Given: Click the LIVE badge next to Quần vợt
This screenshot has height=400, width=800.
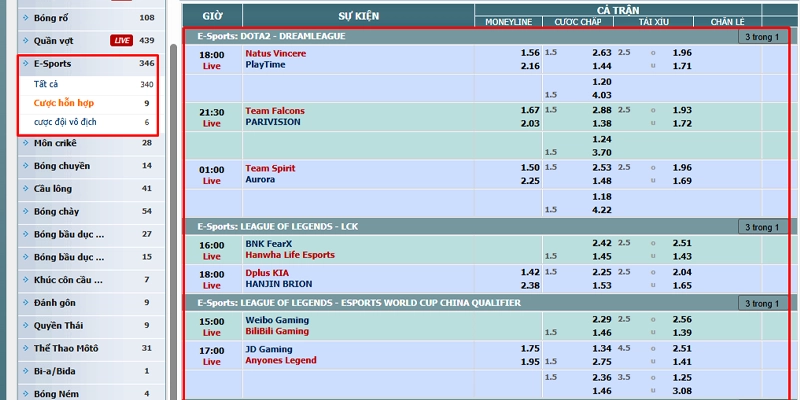Looking at the screenshot, I should pos(121,40).
